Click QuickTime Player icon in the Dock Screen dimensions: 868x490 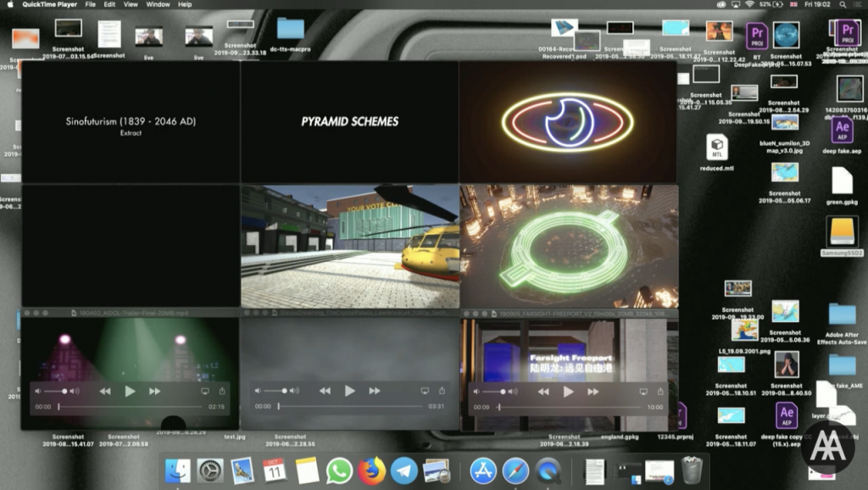point(548,471)
